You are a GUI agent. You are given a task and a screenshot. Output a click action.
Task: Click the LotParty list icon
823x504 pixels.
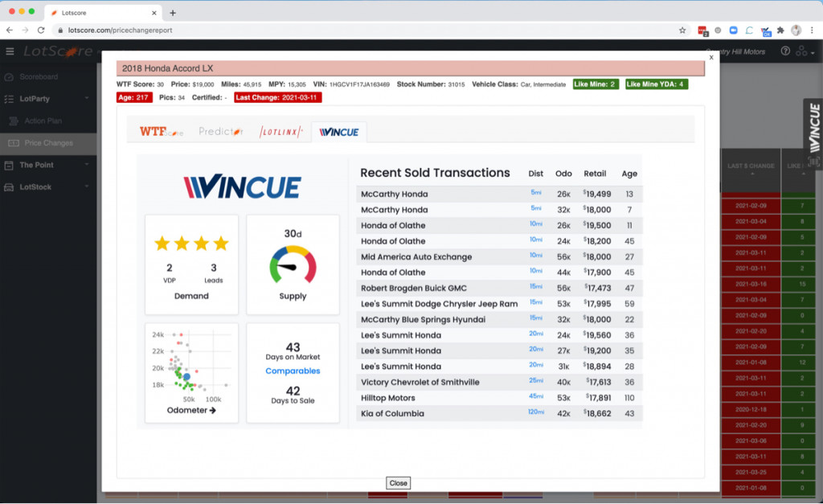[x=8, y=99]
